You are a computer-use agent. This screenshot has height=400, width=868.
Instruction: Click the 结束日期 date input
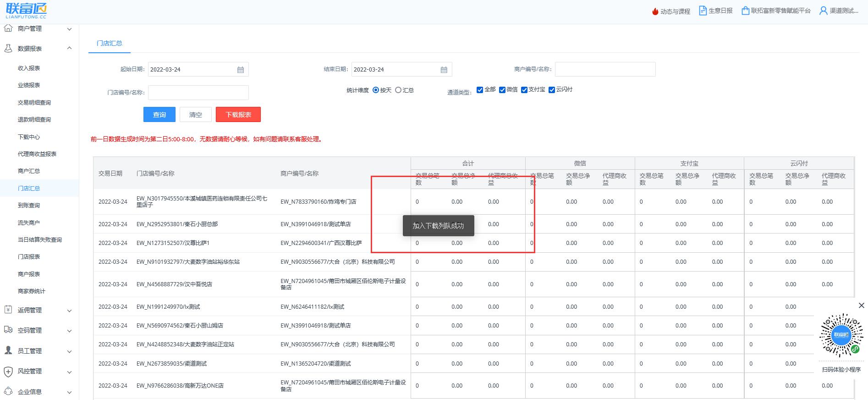[x=401, y=70]
